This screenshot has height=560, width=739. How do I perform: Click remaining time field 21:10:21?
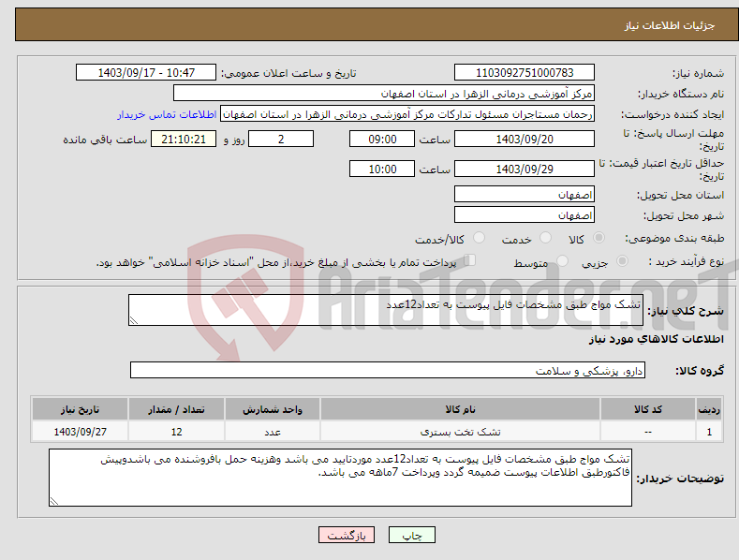click(x=184, y=139)
